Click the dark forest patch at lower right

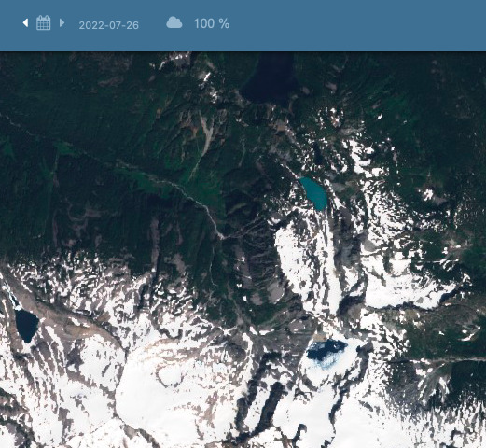click(x=466, y=380)
